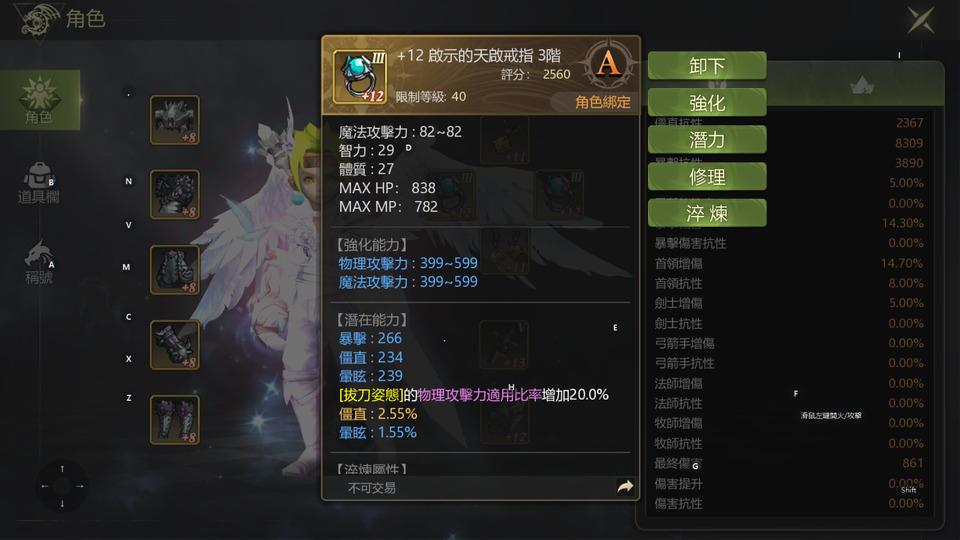Screen dimensions: 960x540
Task: Click the 卸下 unequip button
Action: click(707, 66)
